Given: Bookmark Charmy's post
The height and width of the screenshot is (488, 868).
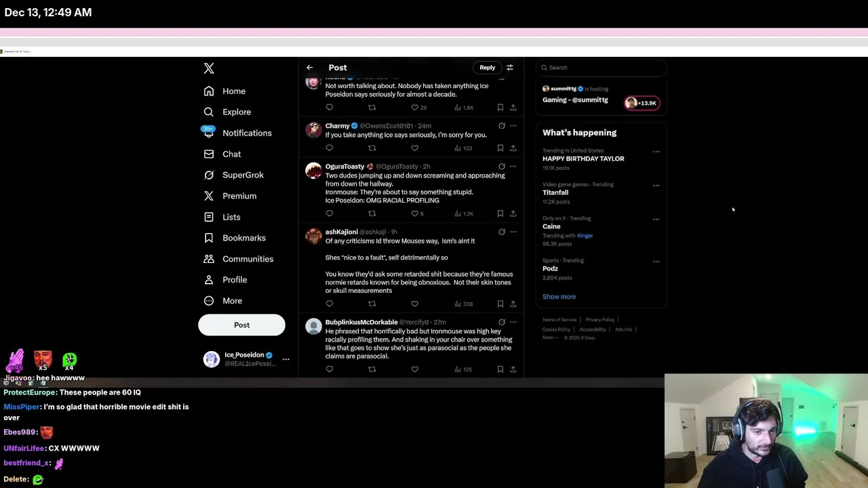Looking at the screenshot, I should [500, 148].
